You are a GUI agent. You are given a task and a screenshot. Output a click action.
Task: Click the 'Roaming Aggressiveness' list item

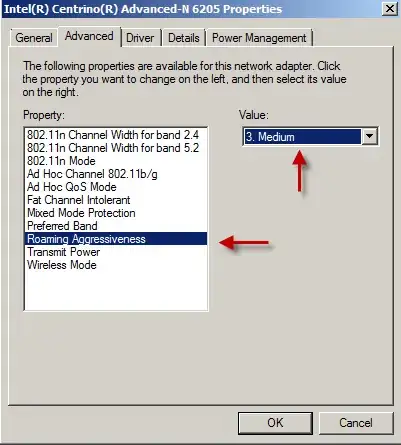point(116,239)
